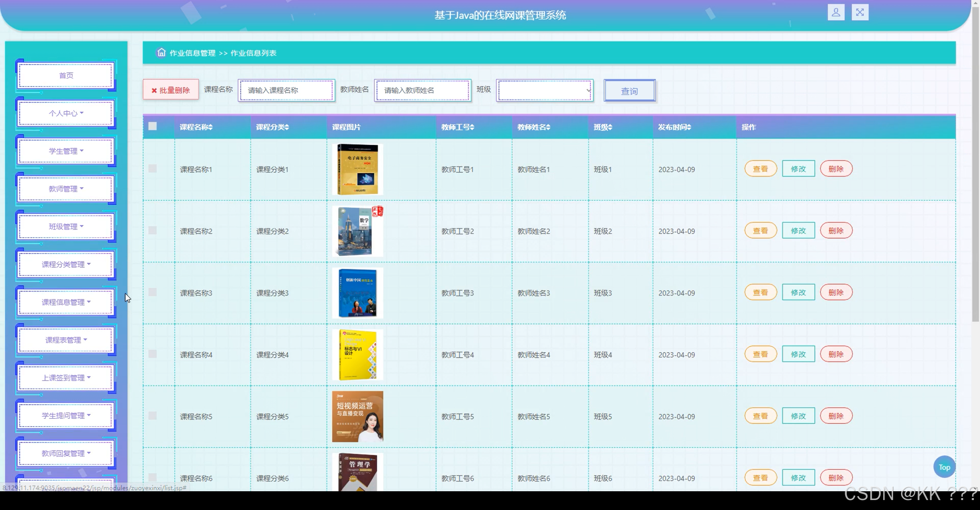Expand the 课程分类管理 sidebar menu

66,264
